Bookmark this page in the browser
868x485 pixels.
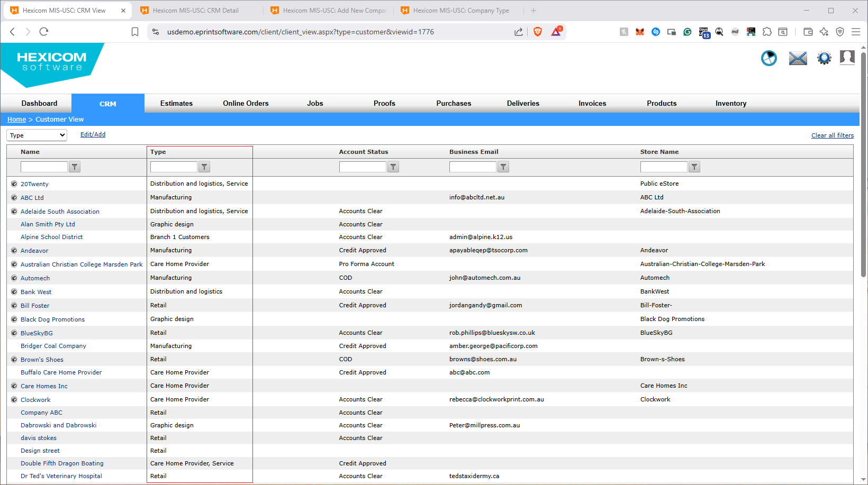[x=135, y=32]
